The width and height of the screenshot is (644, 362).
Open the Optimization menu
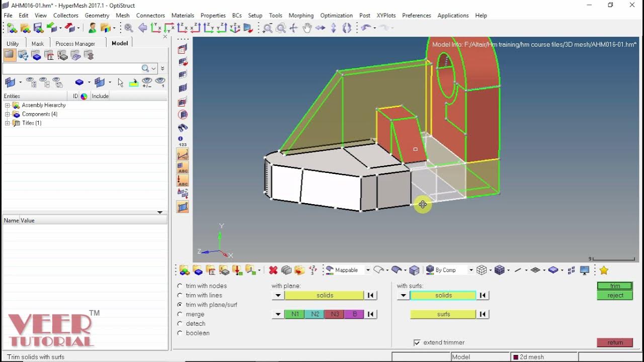point(336,16)
